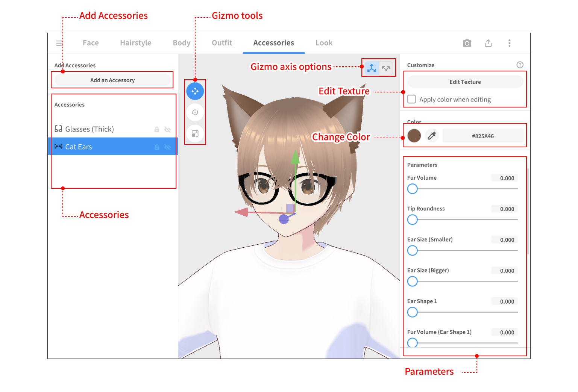Open the hamburger menu
The image size is (578, 392).
59,43
